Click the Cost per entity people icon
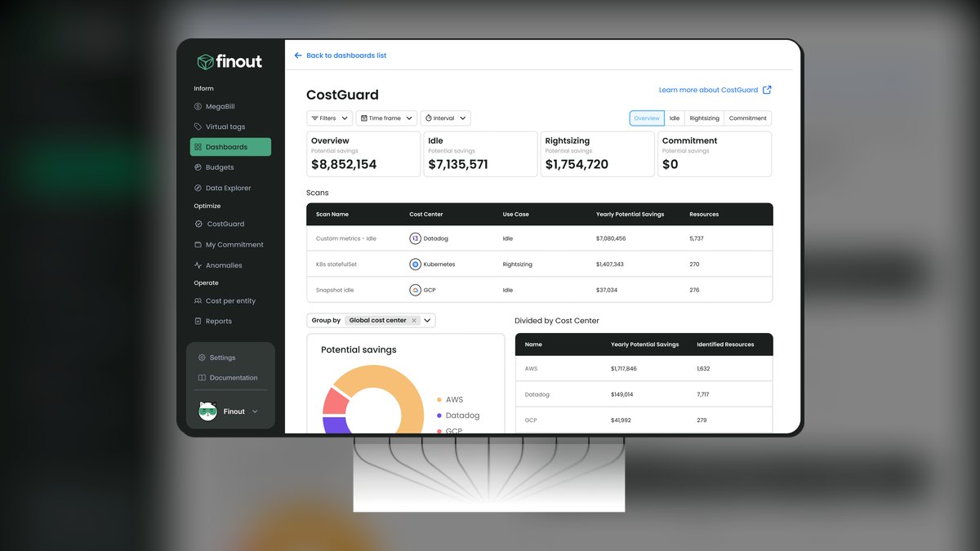Viewport: 980px width, 551px height. click(198, 301)
